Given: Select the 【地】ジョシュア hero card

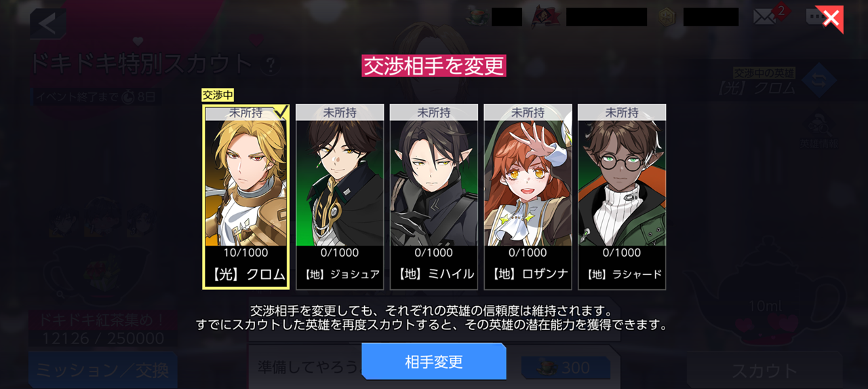Looking at the screenshot, I should point(340,197).
